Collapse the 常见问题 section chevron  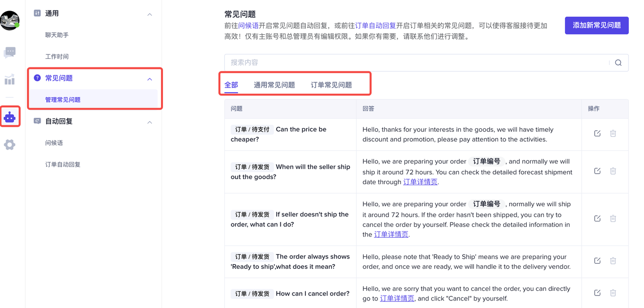click(x=149, y=79)
